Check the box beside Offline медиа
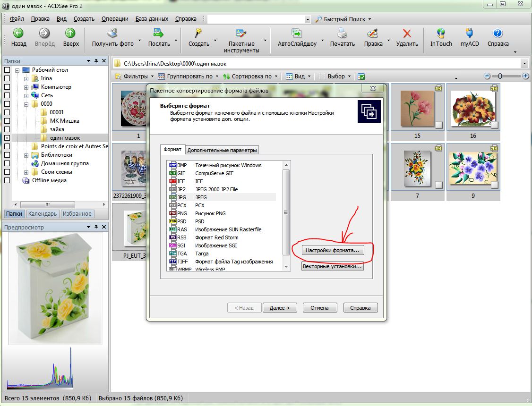532x406 pixels. coord(7,180)
